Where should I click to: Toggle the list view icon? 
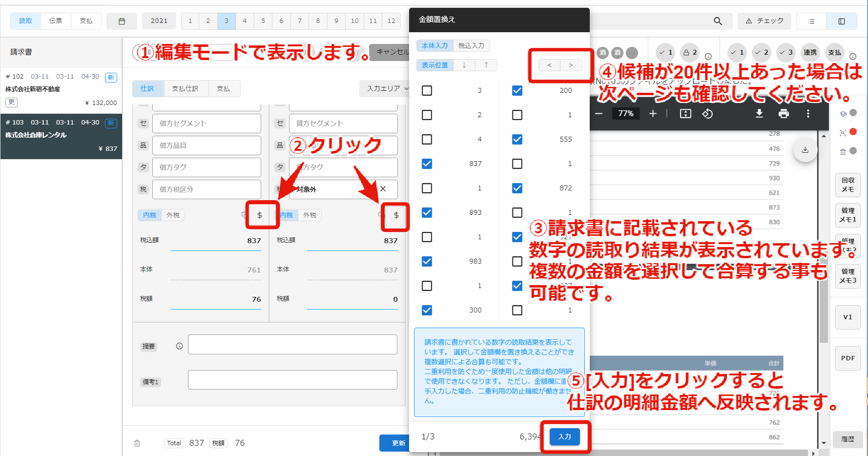click(x=811, y=21)
